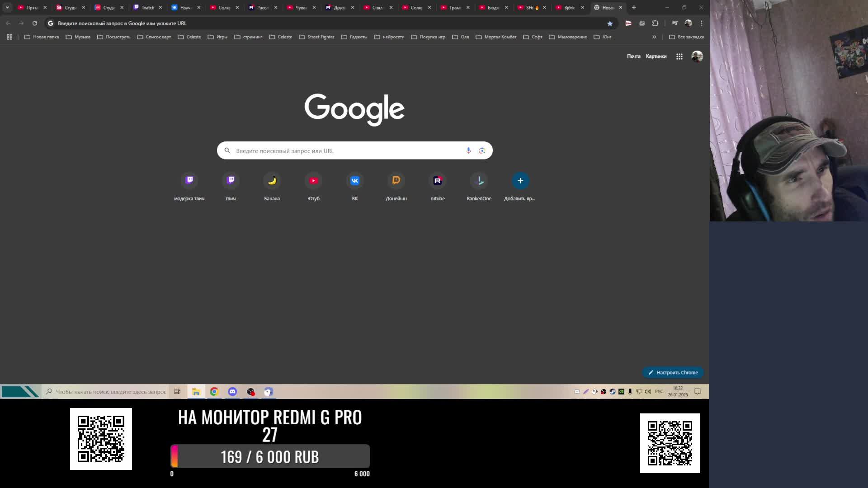The image size is (868, 488).
Task: Open the Chrome extensions puzzle icon
Action: pyautogui.click(x=655, y=23)
